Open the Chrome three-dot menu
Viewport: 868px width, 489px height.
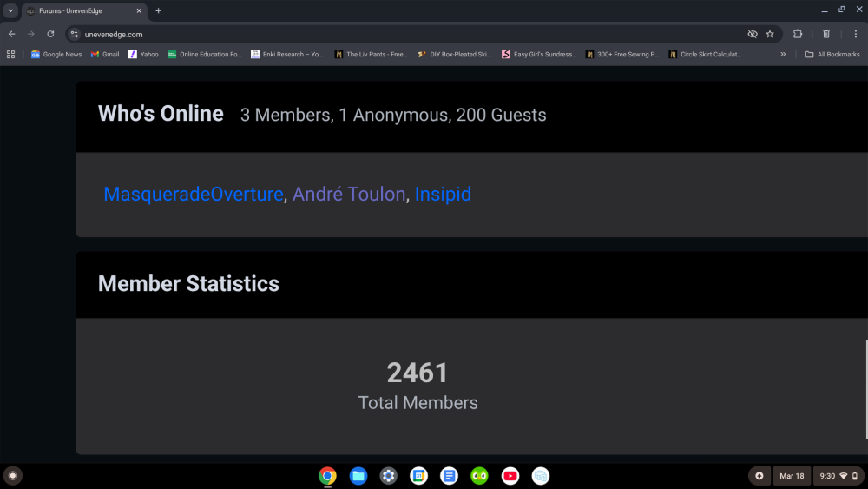(855, 35)
